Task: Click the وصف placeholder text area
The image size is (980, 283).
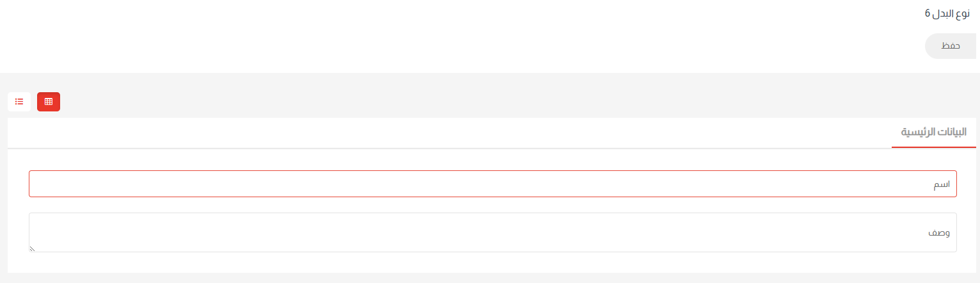Action: 939,232
